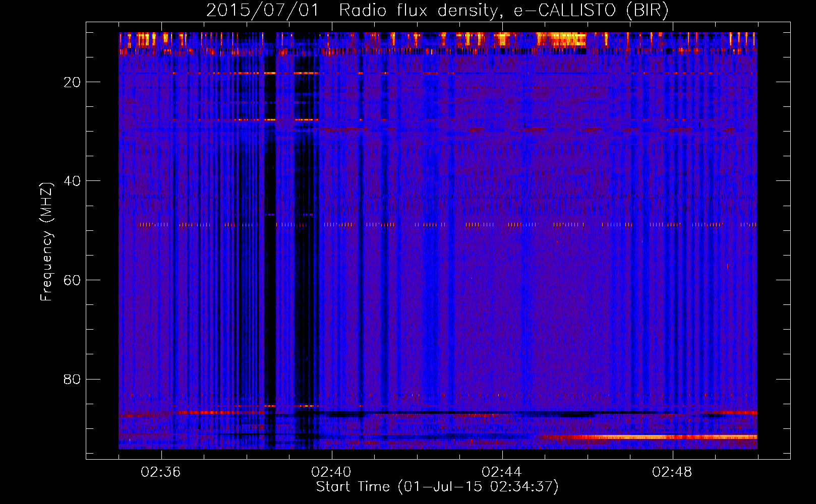Viewport: 816px width, 504px height.
Task: Click the 20 MHz frequency tick label
Action: click(72, 82)
